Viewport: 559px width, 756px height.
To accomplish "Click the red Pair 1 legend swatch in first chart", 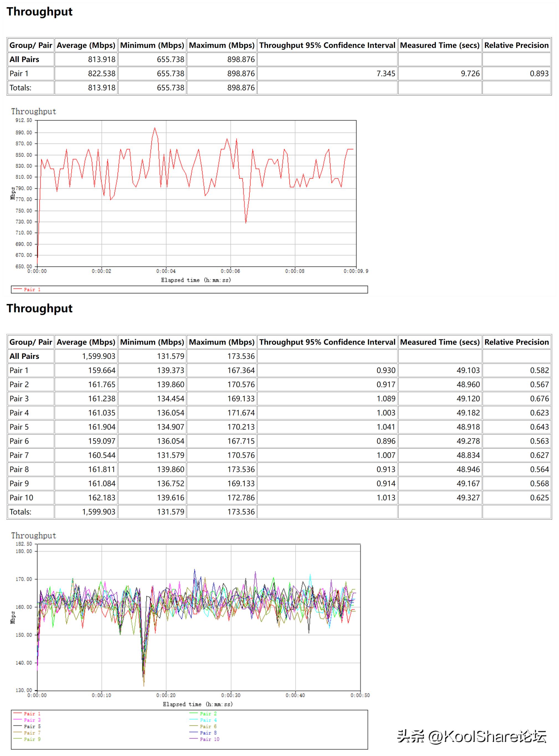I will [18, 289].
